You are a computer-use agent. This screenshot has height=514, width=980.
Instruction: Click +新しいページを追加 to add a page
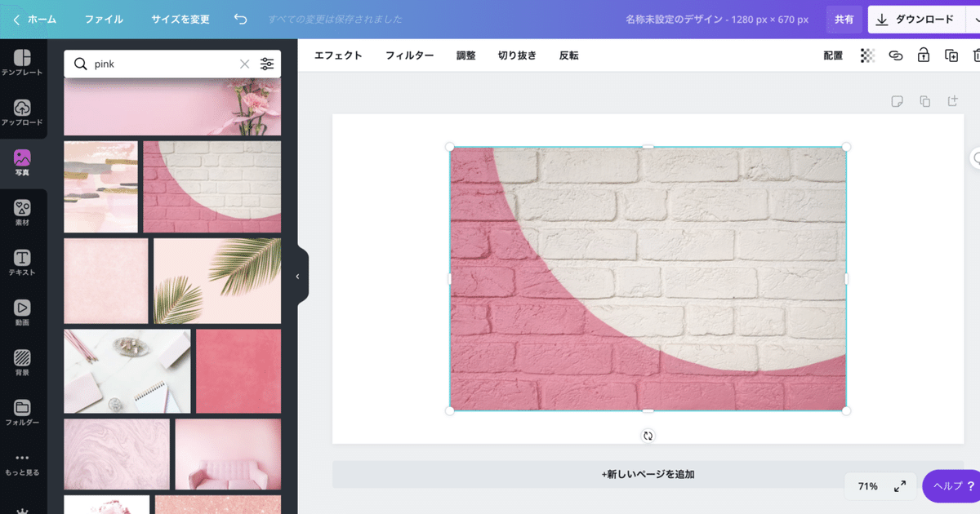[x=648, y=474]
